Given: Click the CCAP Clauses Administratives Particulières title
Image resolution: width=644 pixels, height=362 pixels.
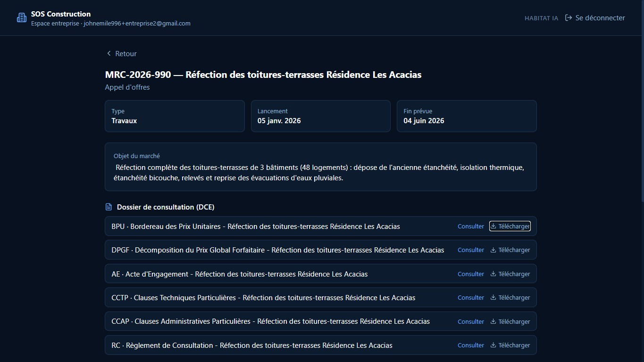Looking at the screenshot, I should point(271,321).
